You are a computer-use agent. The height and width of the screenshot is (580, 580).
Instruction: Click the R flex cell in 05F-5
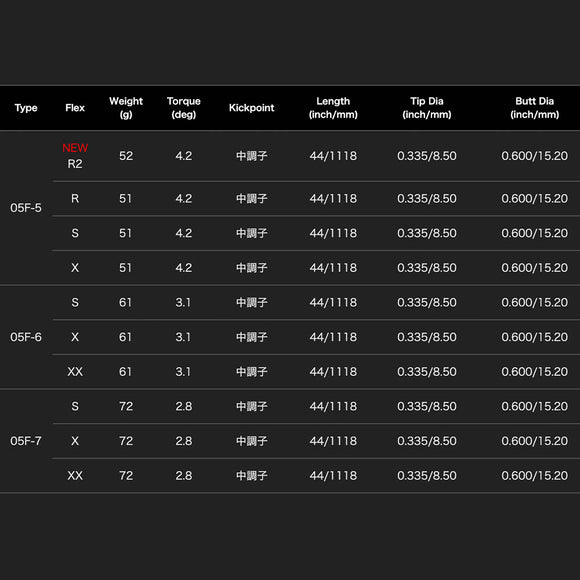[75, 199]
